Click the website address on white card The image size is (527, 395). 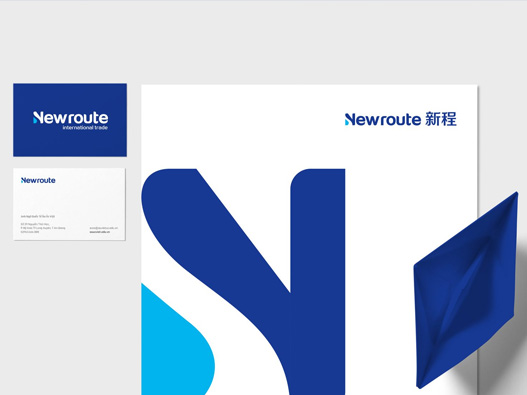tap(100, 232)
